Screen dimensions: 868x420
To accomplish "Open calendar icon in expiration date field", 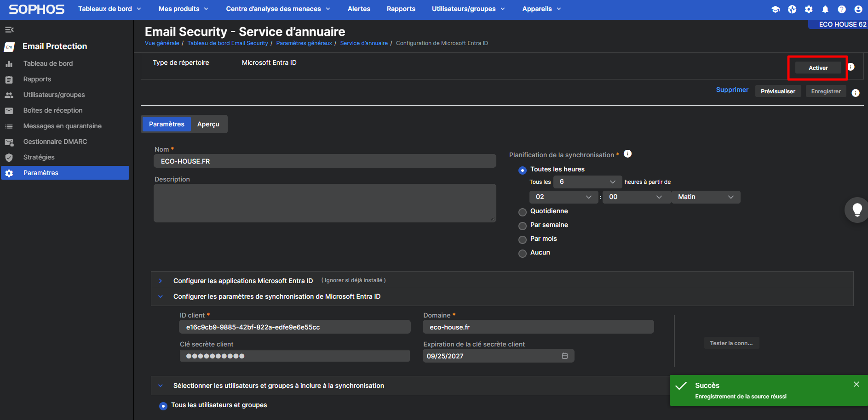I will pos(565,356).
